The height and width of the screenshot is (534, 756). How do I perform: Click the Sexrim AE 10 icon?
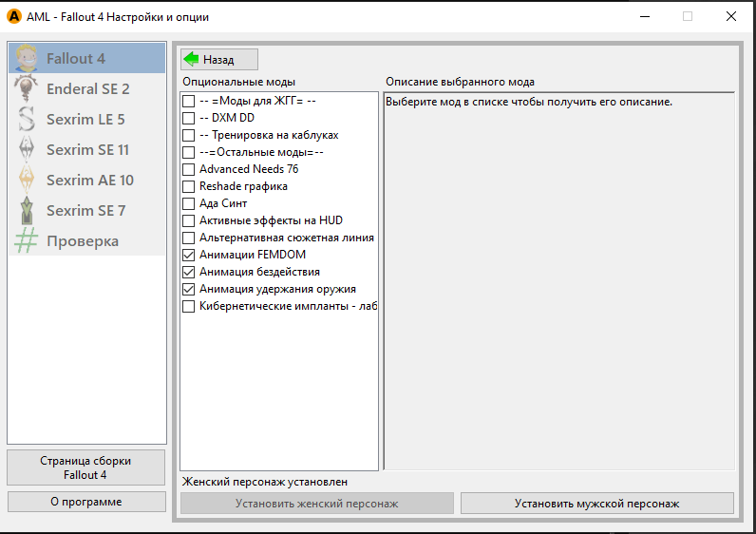[27, 181]
